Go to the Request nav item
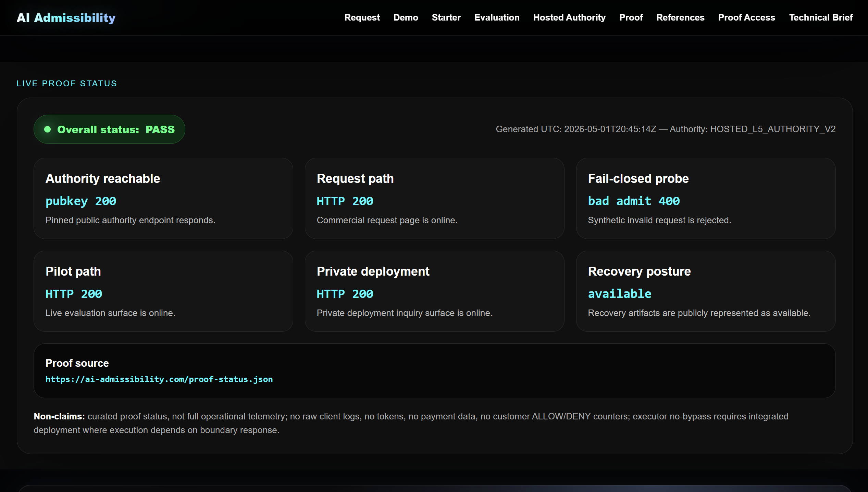The height and width of the screenshot is (492, 868). tap(362, 17)
